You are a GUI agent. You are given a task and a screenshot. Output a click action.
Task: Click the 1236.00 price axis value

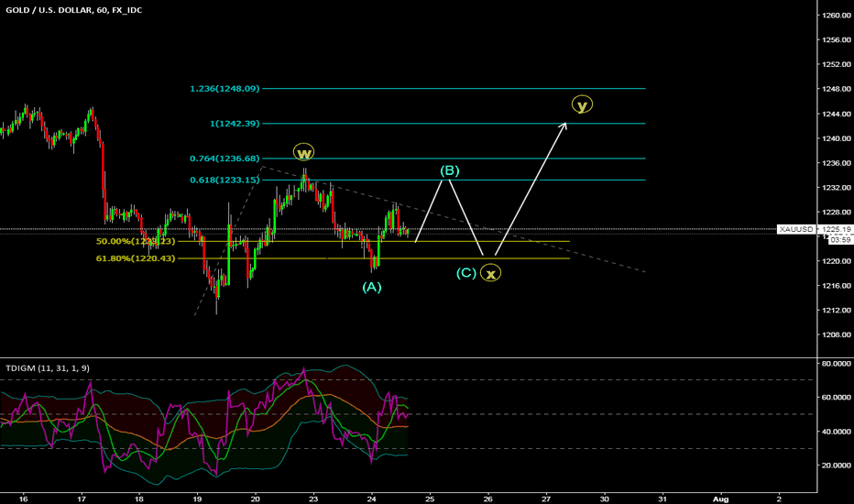(x=837, y=163)
